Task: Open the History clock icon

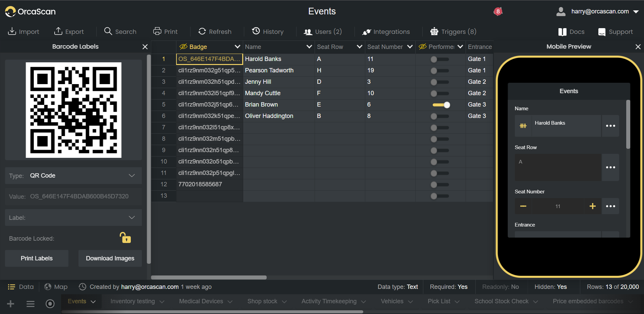Action: 256,31
